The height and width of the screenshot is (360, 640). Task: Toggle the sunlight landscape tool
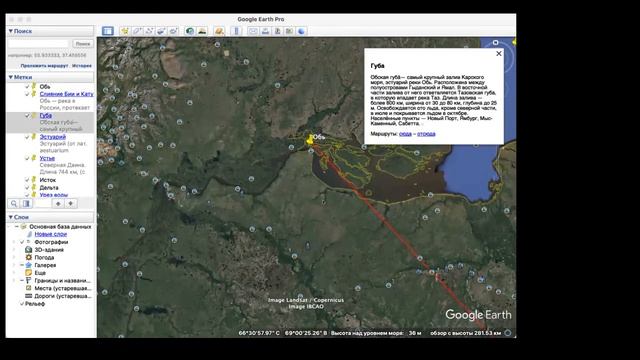click(202, 31)
